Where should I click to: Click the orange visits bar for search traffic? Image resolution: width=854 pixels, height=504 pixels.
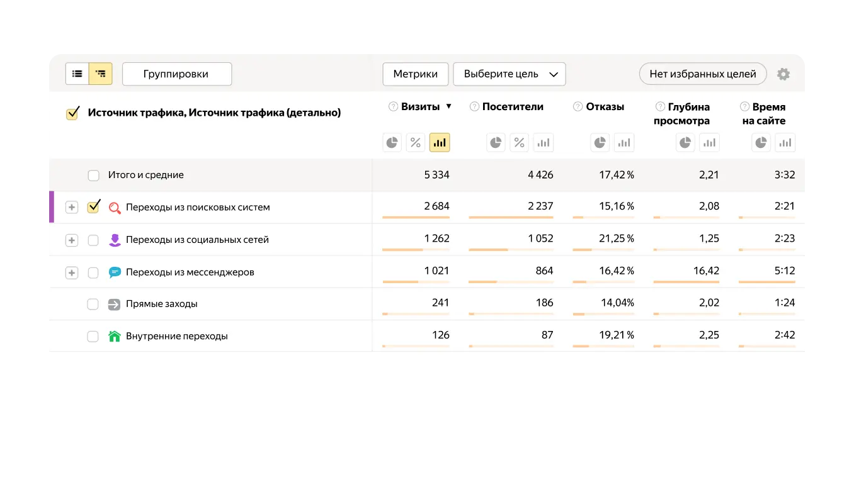pos(416,217)
